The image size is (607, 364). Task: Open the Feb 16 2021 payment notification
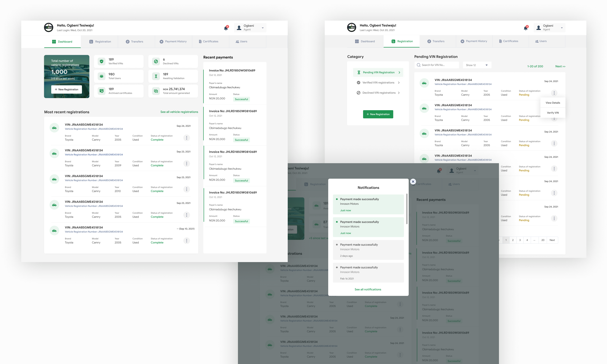pyautogui.click(x=368, y=273)
